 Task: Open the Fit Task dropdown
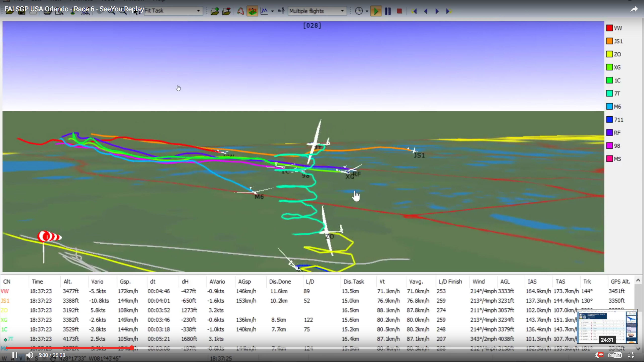coord(198,11)
